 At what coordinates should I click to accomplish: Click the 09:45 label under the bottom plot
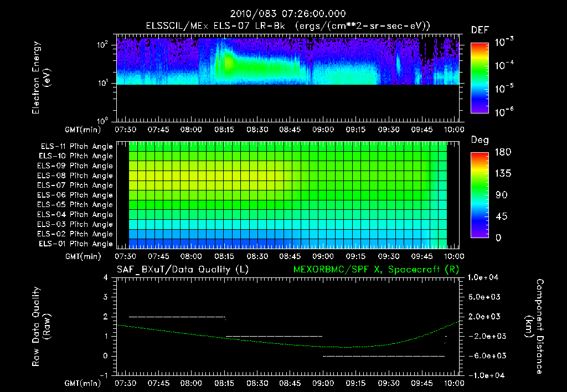[x=421, y=383]
